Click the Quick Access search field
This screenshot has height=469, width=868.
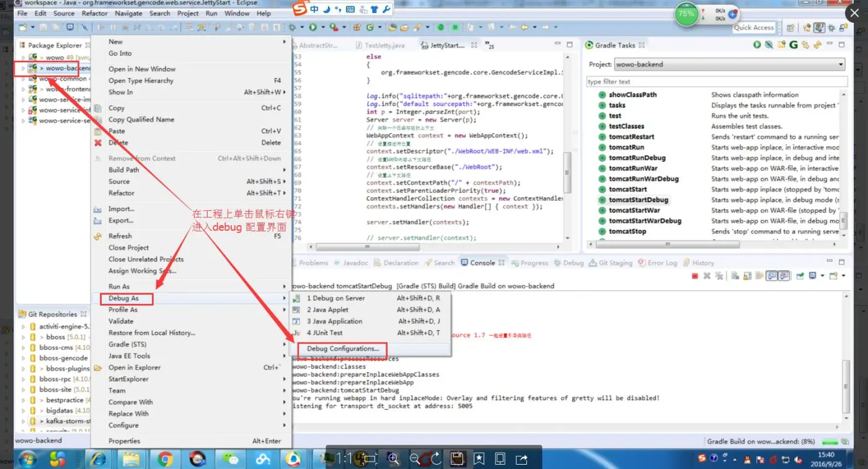[754, 27]
